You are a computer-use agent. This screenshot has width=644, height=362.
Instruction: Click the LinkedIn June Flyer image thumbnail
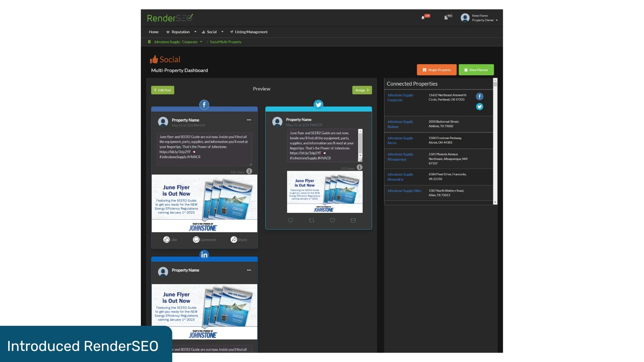pyautogui.click(x=204, y=312)
